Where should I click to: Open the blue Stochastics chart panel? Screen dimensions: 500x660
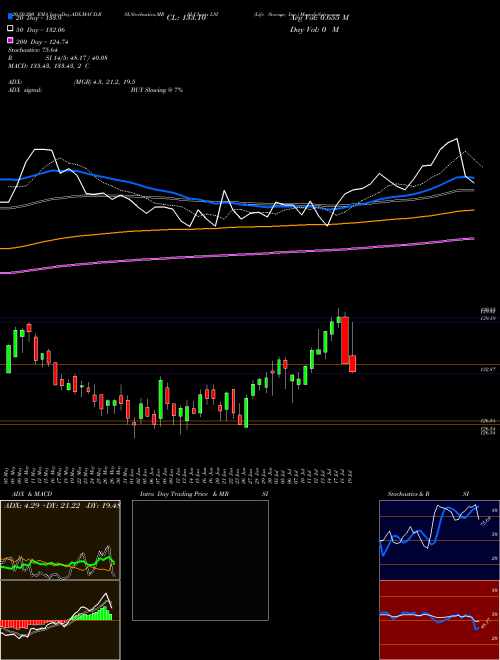[439, 540]
